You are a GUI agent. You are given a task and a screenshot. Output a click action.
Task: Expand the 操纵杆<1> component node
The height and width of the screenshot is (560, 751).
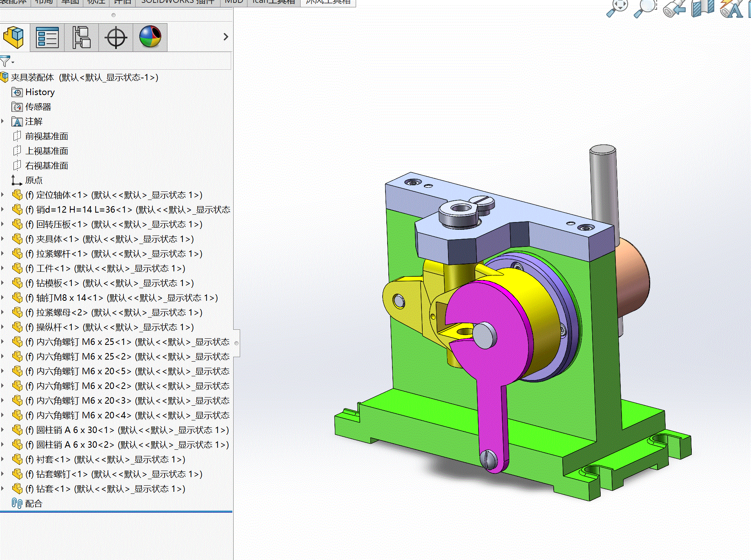2,327
